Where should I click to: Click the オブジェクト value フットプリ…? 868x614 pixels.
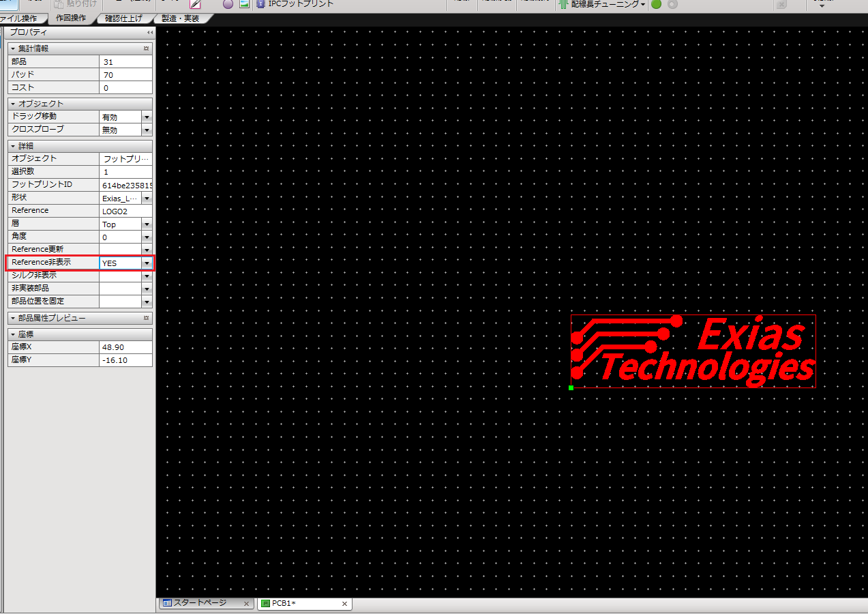point(125,159)
